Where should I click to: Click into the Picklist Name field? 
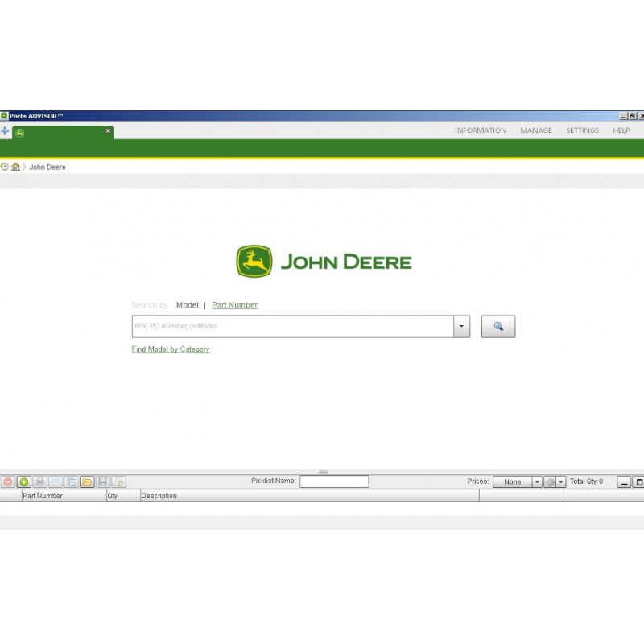pyautogui.click(x=334, y=481)
